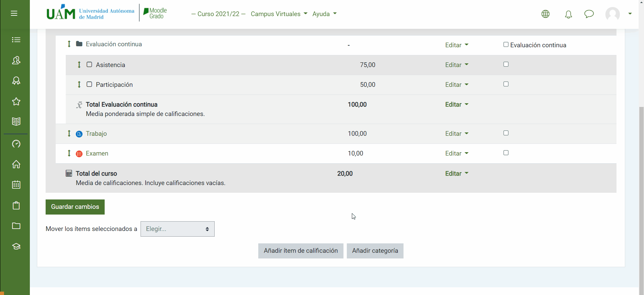Expand the Editar dropdown for Participación
This screenshot has width=644, height=295.
[x=457, y=85]
